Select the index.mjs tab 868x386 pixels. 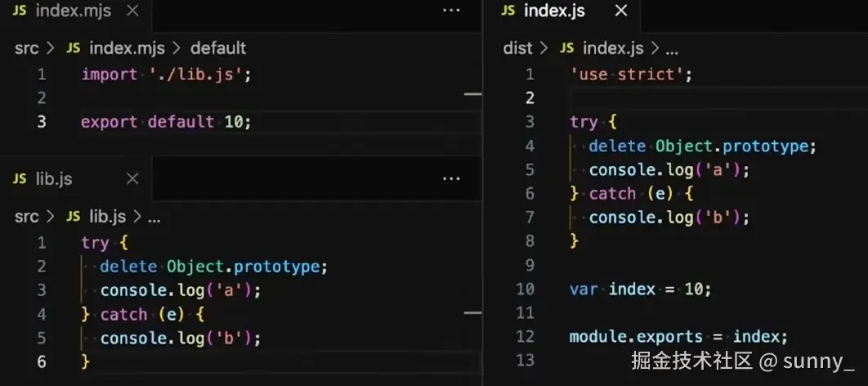(74, 11)
